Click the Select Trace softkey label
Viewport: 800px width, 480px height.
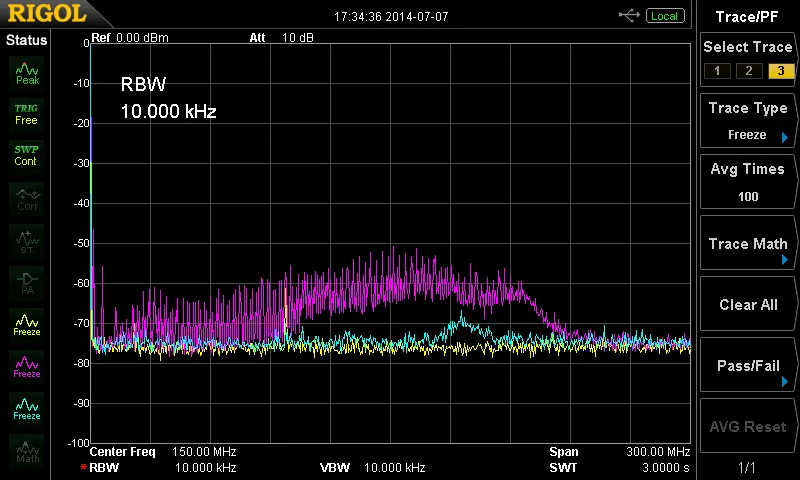(747, 47)
